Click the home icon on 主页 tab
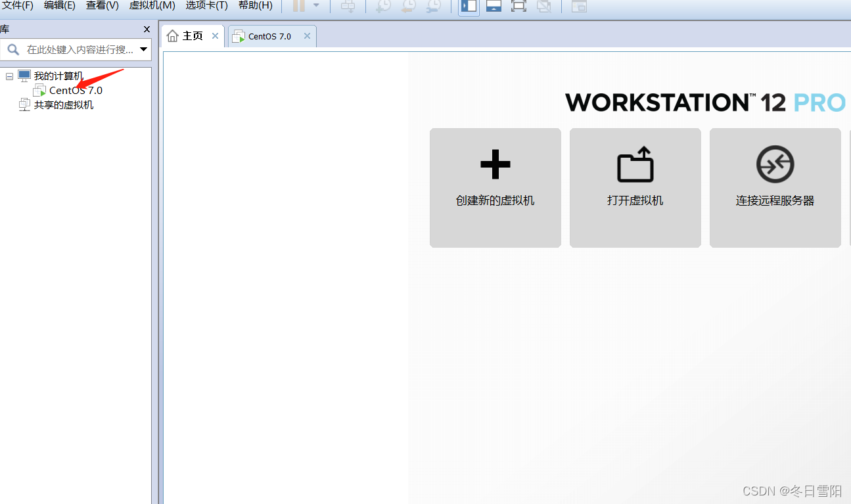851x504 pixels. tap(173, 36)
